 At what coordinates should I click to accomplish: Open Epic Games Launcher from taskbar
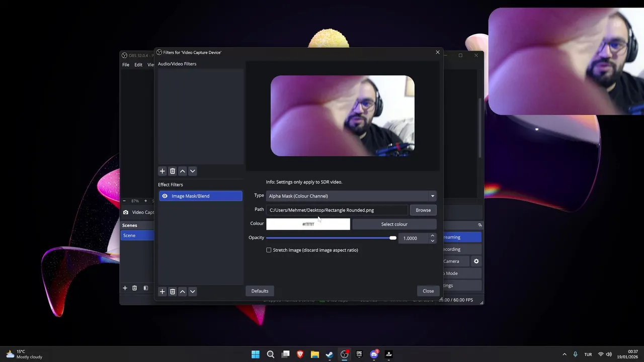point(359,354)
